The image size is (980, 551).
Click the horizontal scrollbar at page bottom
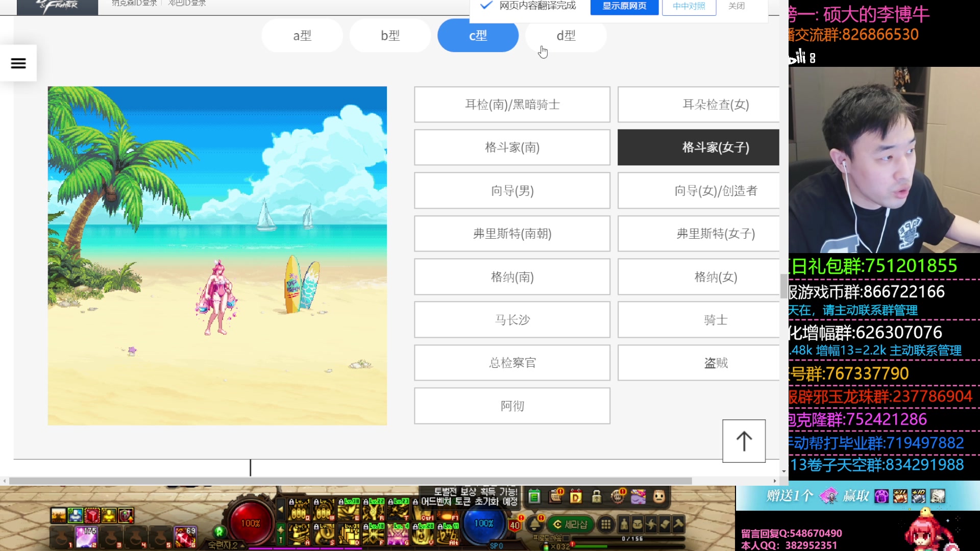(350, 481)
